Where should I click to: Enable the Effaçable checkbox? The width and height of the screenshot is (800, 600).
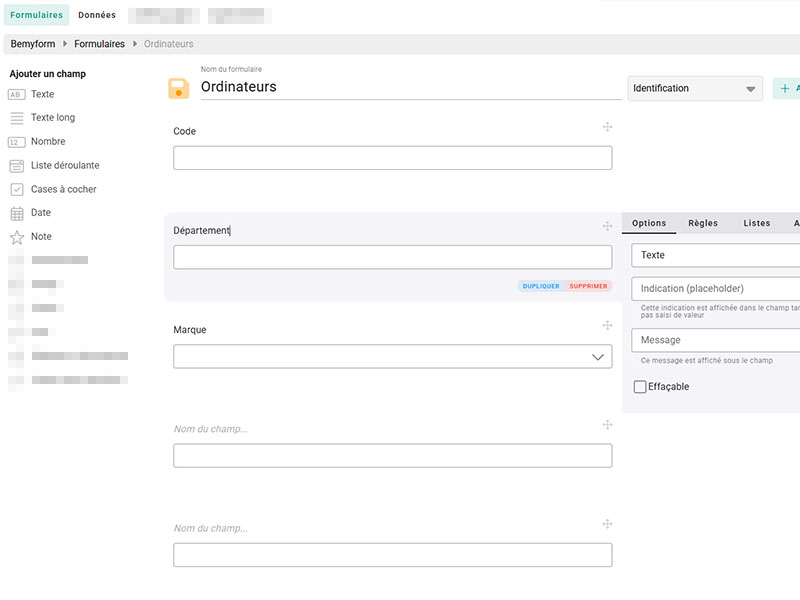(x=640, y=387)
